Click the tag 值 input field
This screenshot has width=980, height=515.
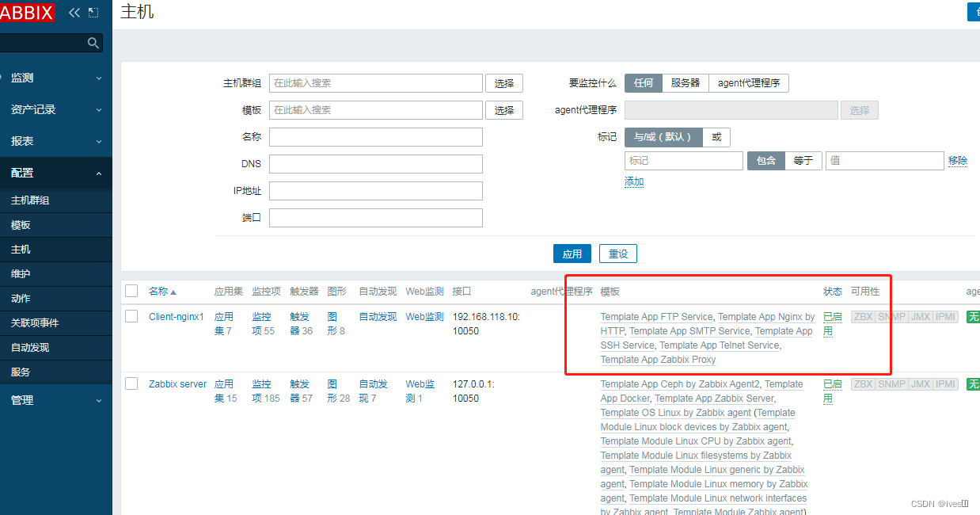pyautogui.click(x=885, y=161)
